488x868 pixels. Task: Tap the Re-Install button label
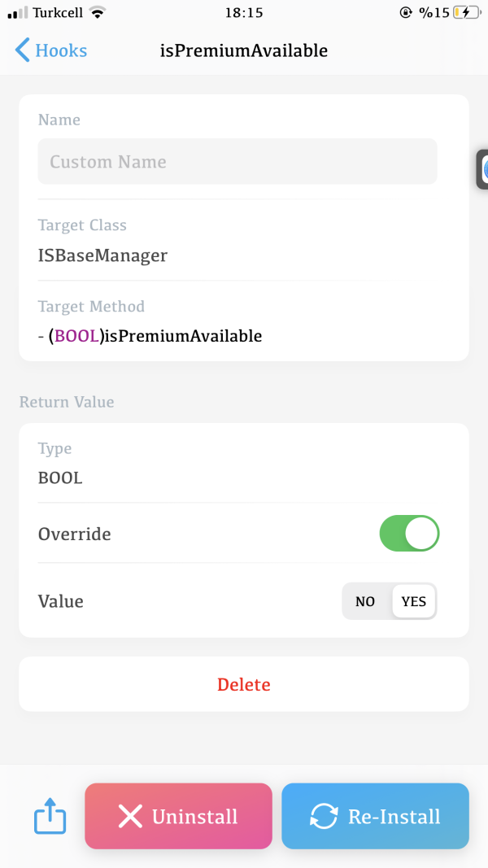(x=394, y=816)
